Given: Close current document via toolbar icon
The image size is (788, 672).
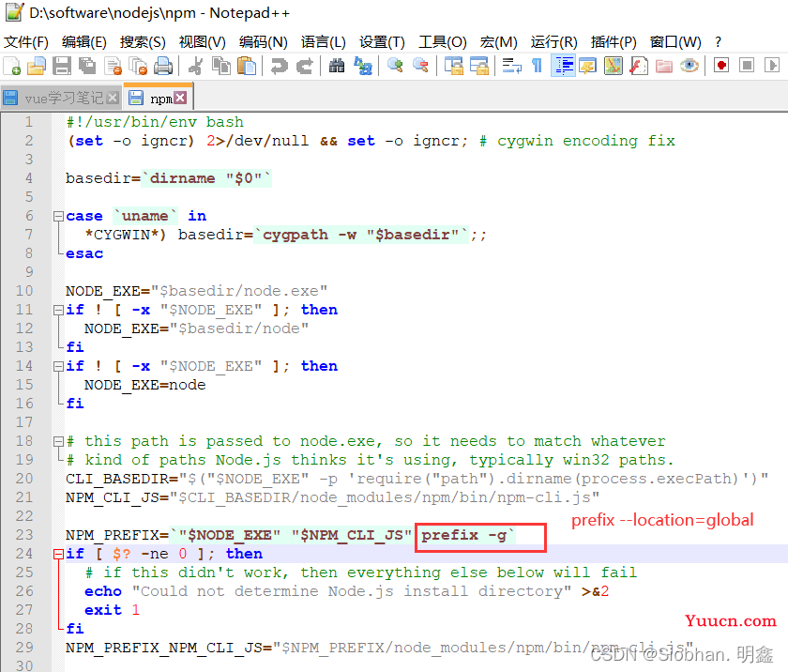Looking at the screenshot, I should tap(113, 66).
